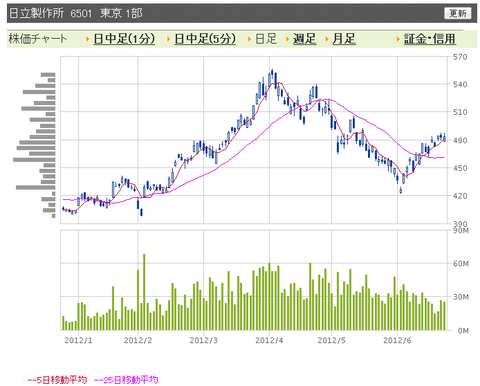480x386 pixels.
Task: Switch to the 月足 monthly chart
Action: tap(344, 39)
